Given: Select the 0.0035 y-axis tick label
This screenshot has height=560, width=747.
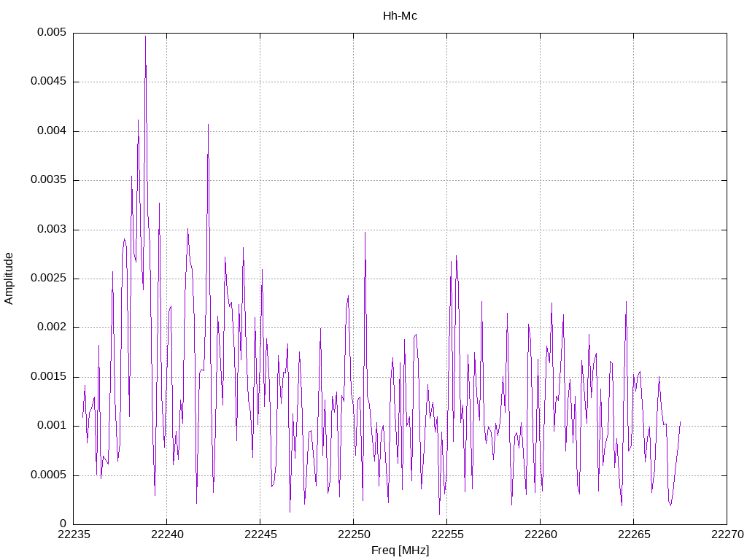Looking at the screenshot, I should click(x=45, y=180).
